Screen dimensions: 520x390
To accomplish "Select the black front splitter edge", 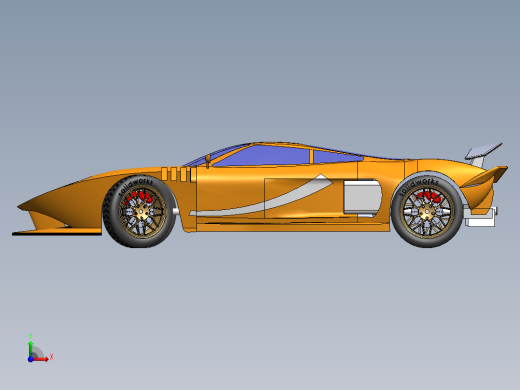I will (57, 234).
